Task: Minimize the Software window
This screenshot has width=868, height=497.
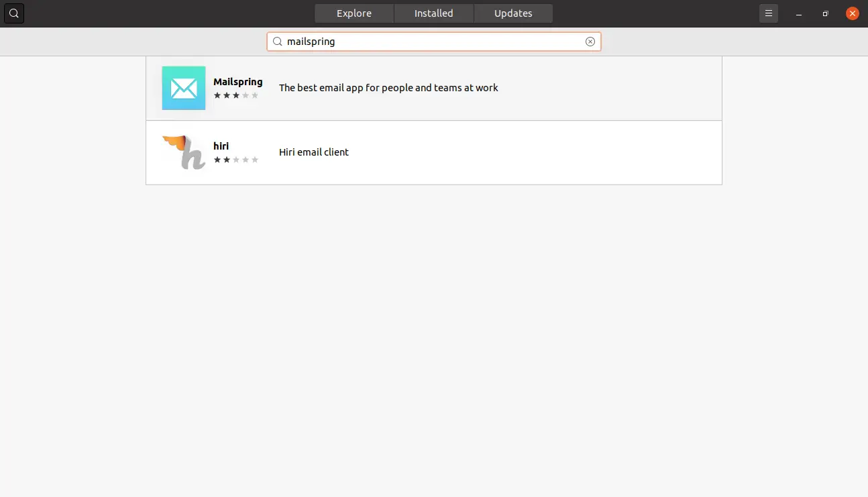Action: (799, 13)
